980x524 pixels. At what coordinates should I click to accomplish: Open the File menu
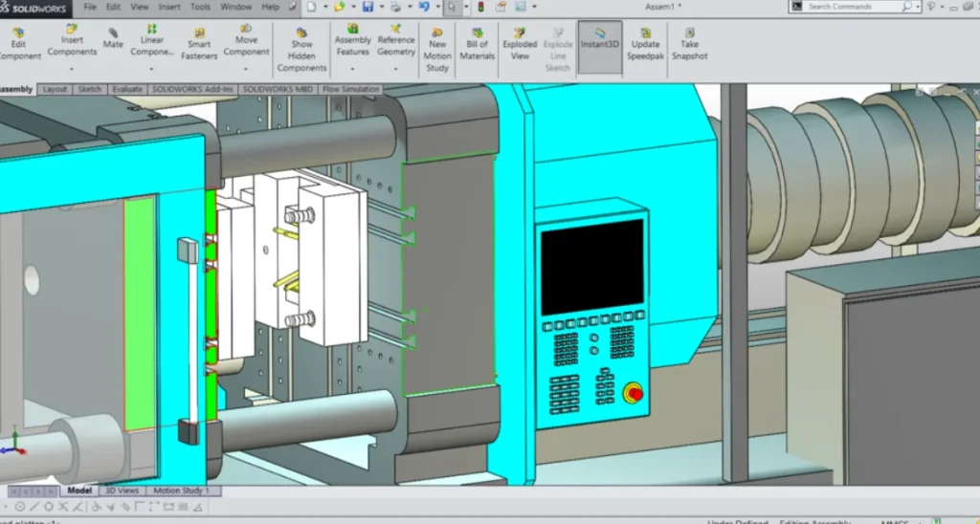[90, 7]
